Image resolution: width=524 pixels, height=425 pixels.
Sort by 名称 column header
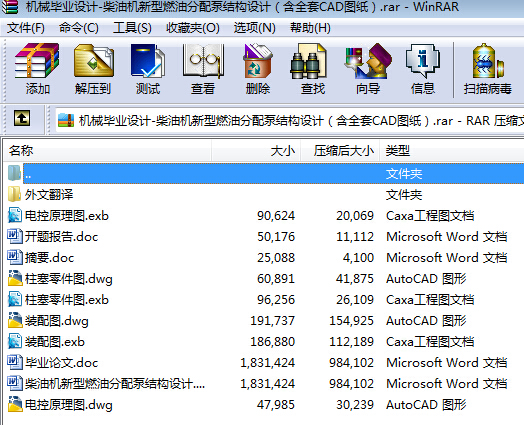[108, 151]
